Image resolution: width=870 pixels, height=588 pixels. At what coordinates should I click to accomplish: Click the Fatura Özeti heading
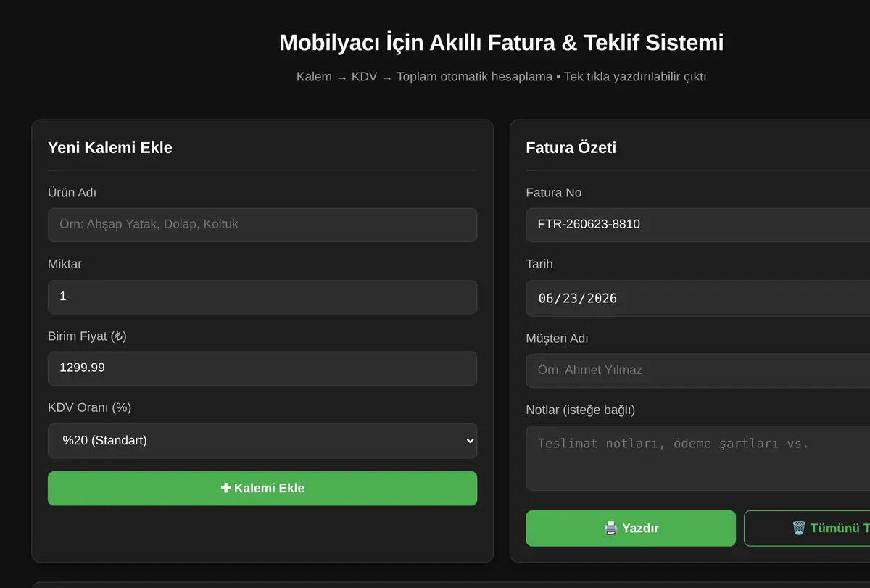pyautogui.click(x=571, y=148)
